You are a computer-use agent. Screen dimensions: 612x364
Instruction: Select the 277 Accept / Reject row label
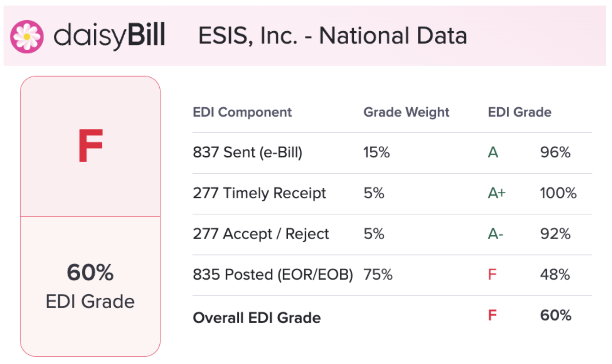click(x=261, y=234)
